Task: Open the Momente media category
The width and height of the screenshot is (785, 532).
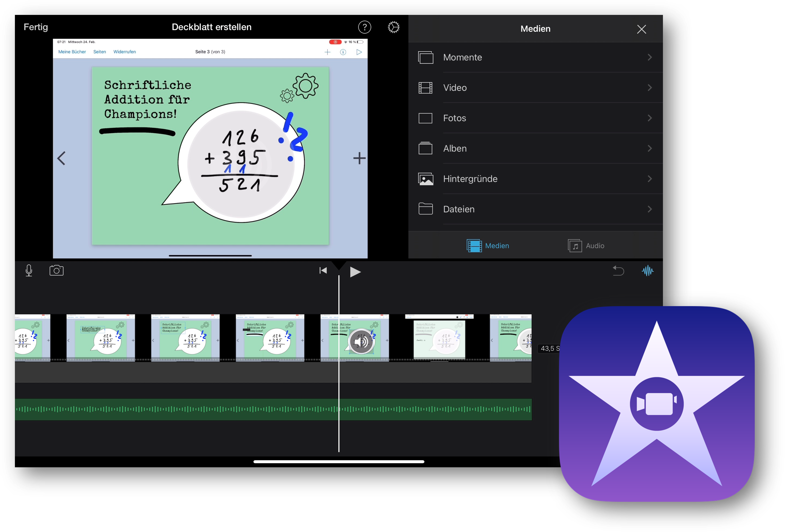Action: pyautogui.click(x=535, y=57)
